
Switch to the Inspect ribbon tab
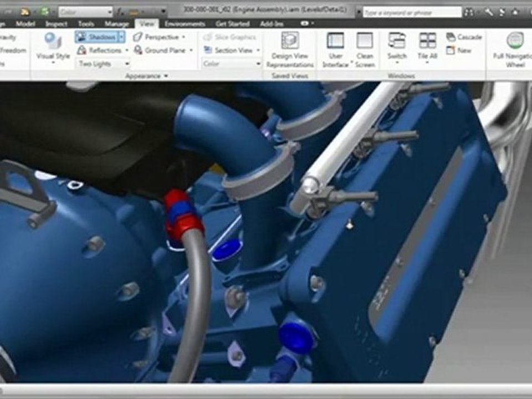tap(57, 24)
